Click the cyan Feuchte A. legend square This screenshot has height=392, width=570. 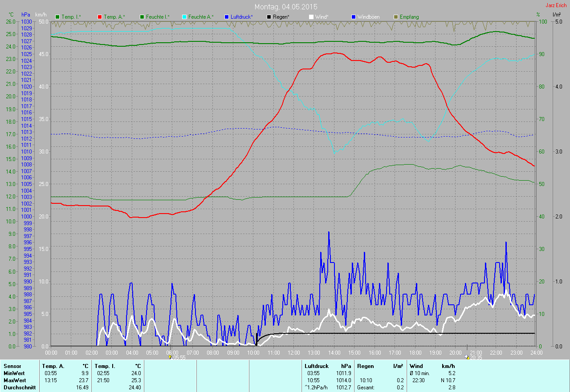pyautogui.click(x=184, y=17)
